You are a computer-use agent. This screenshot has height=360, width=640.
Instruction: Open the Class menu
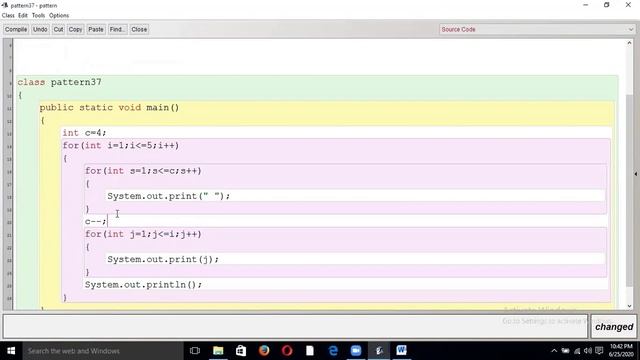[8, 16]
